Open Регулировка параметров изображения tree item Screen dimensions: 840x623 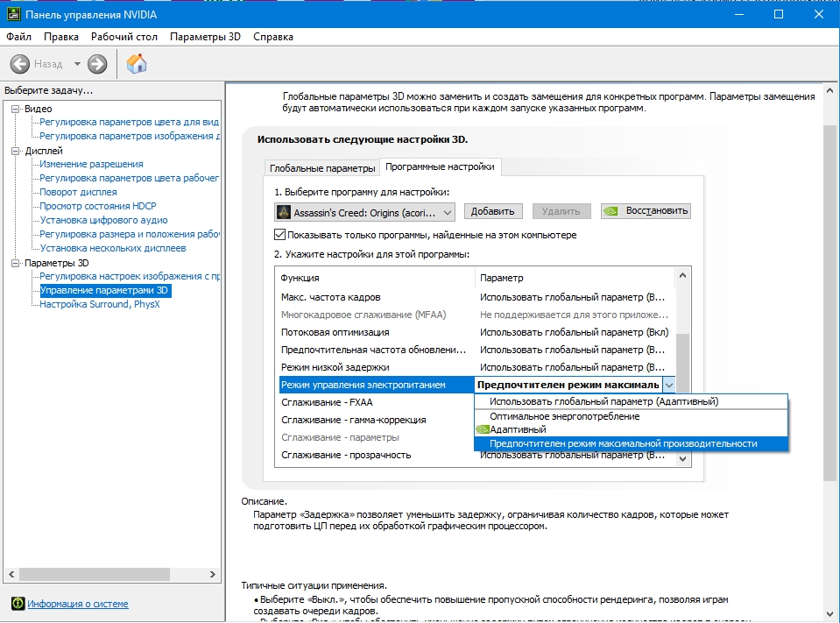pyautogui.click(x=129, y=136)
